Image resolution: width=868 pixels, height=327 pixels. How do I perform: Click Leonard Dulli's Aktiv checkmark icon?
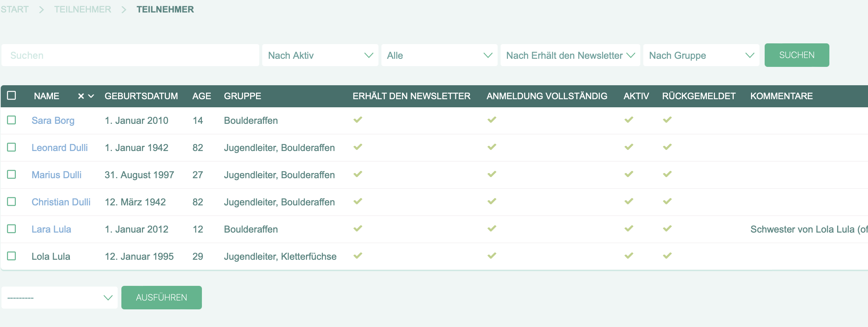coord(629,147)
